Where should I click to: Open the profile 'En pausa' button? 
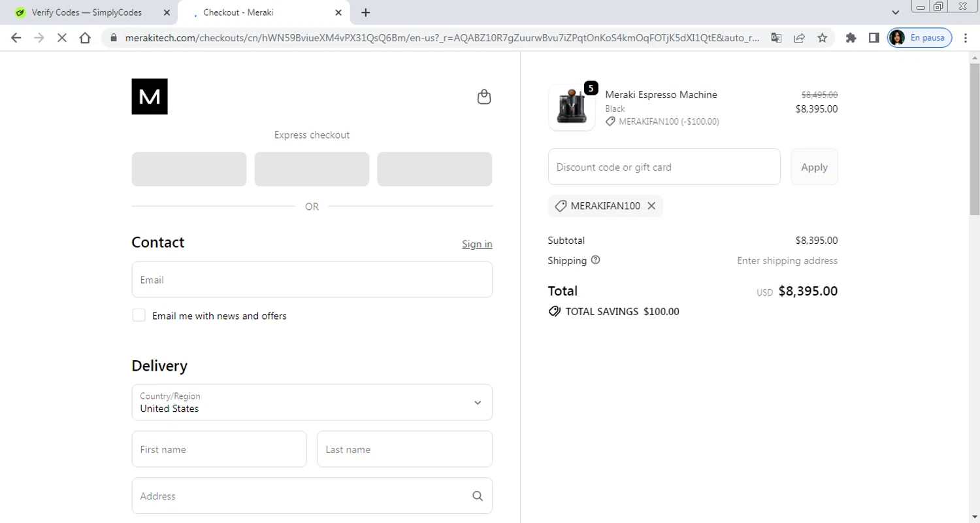pyautogui.click(x=920, y=38)
